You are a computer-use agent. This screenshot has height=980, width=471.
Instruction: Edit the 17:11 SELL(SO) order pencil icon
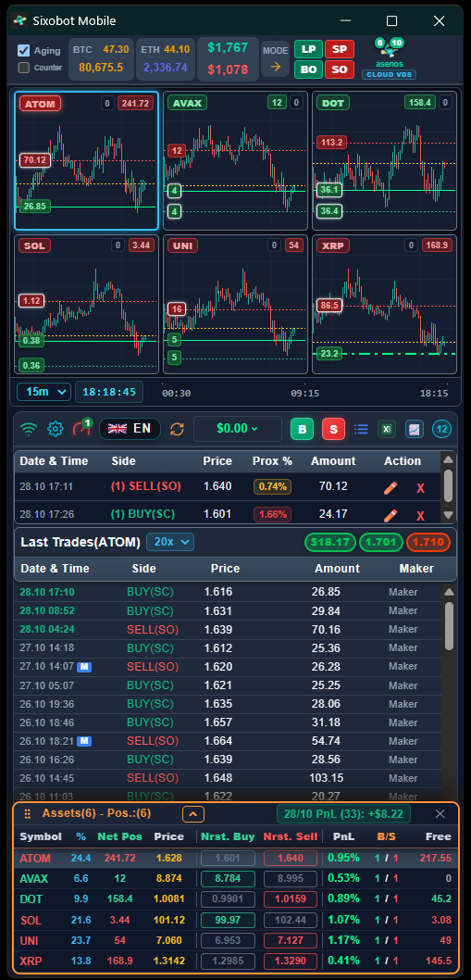pos(390,487)
